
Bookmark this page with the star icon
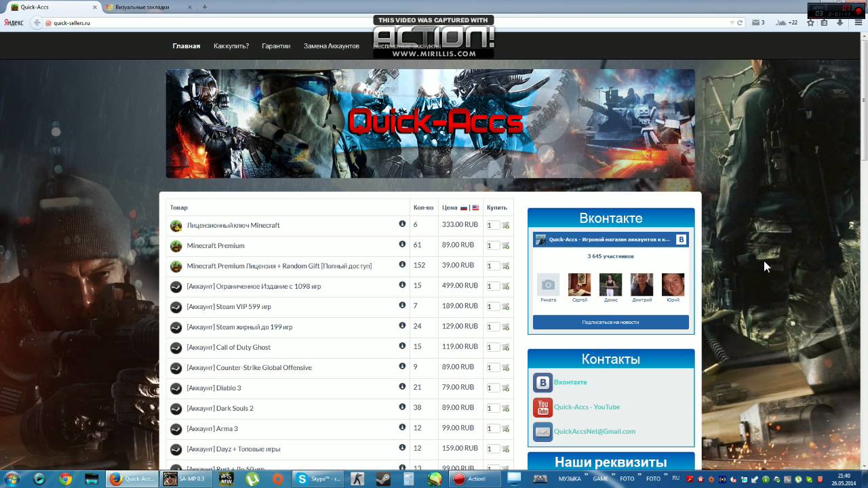(x=810, y=22)
